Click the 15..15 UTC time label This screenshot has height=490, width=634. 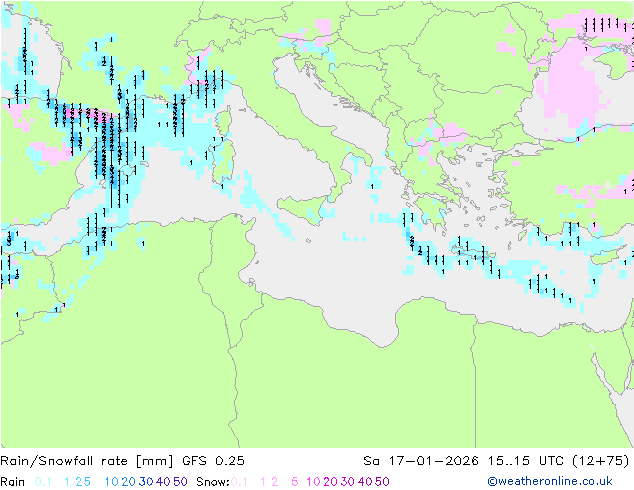click(526, 461)
